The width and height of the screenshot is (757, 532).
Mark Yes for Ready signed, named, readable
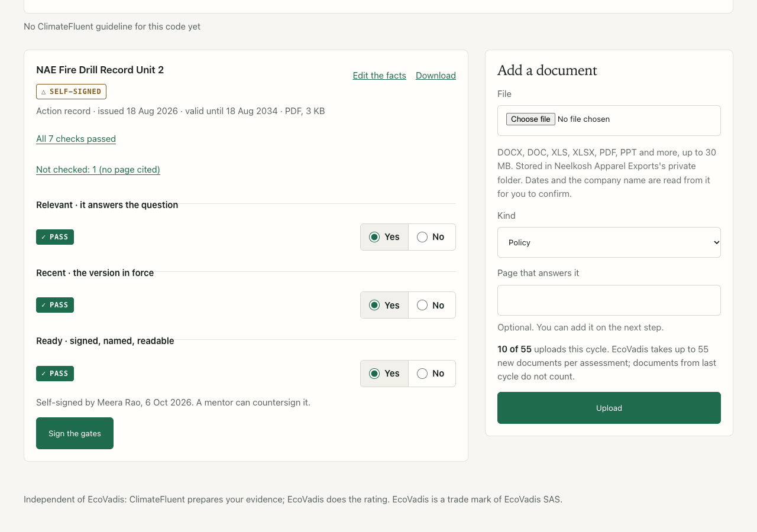[384, 374]
